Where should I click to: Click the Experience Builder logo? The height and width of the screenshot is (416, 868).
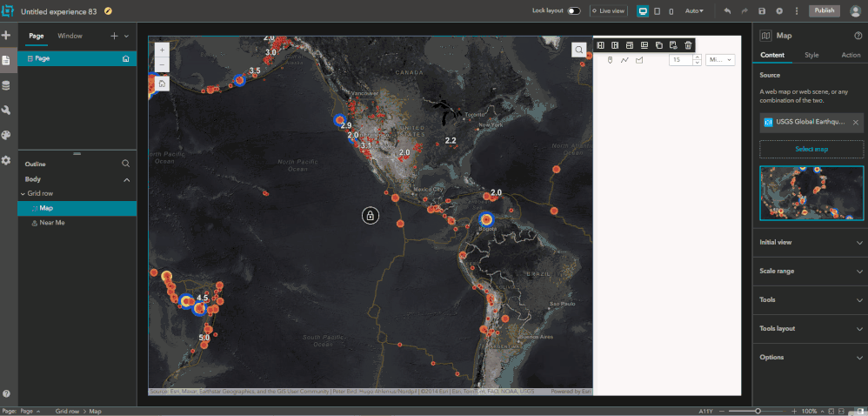tap(7, 10)
